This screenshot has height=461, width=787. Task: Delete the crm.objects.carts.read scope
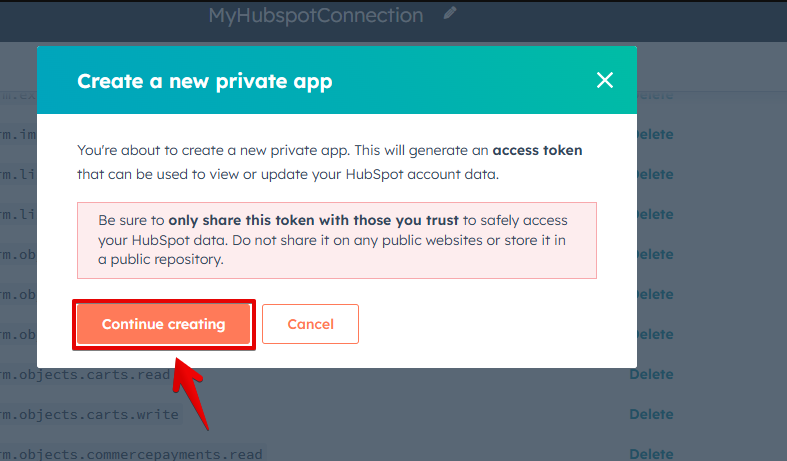pos(651,374)
